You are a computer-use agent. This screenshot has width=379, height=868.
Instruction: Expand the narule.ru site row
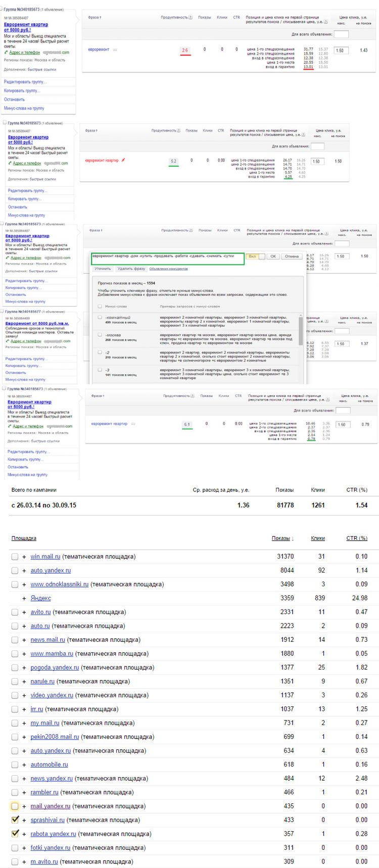tap(24, 681)
